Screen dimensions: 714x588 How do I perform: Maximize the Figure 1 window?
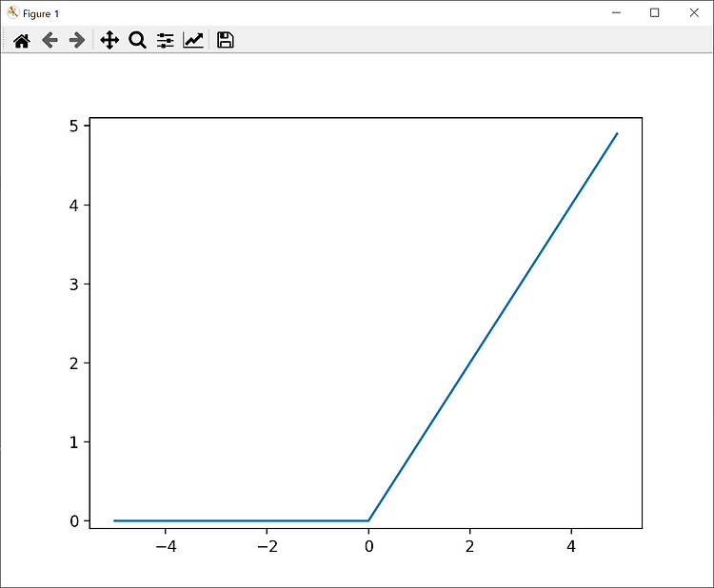pos(654,12)
